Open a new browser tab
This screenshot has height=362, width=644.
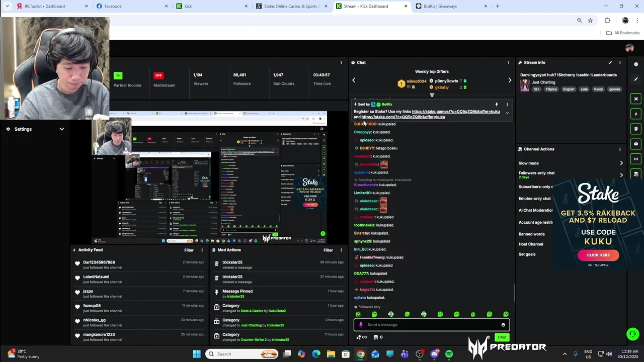click(498, 6)
